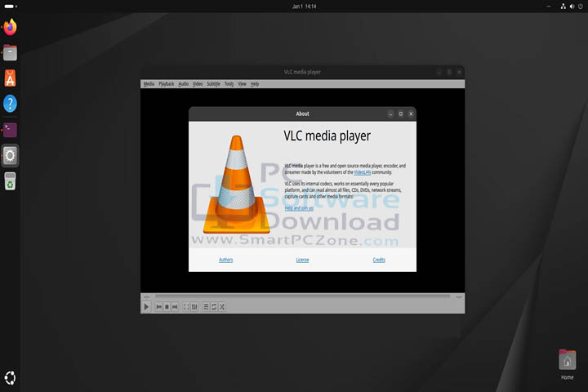Open extended settings equalizer icon

coord(194,307)
